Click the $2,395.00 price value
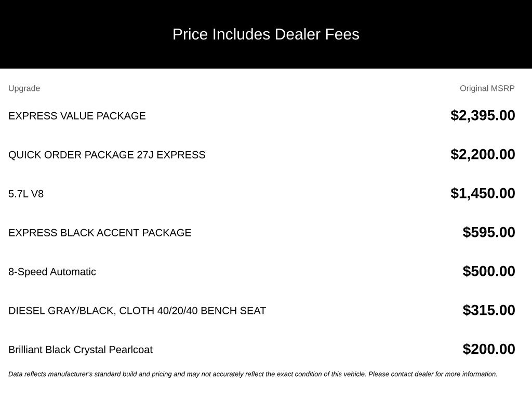 click(x=483, y=115)
